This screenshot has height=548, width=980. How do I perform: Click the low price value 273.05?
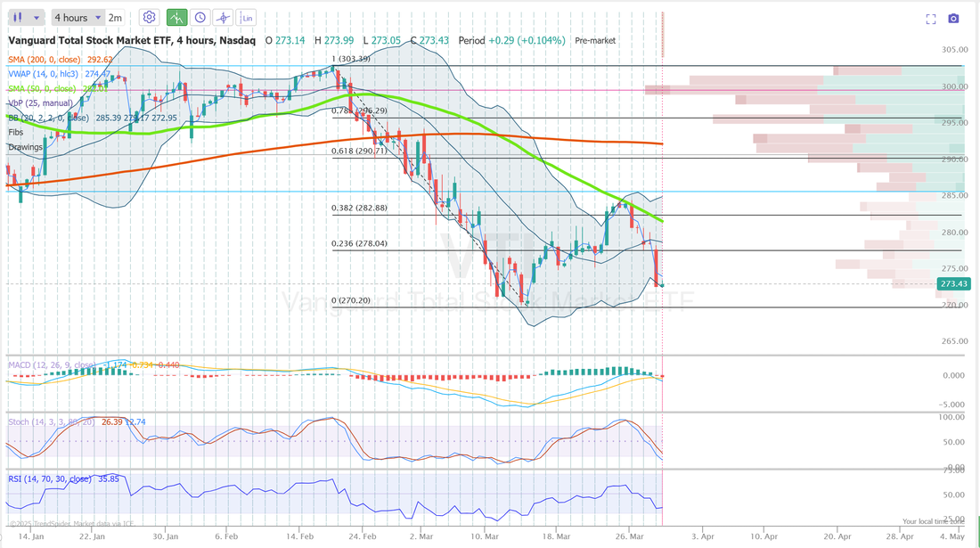tap(386, 41)
